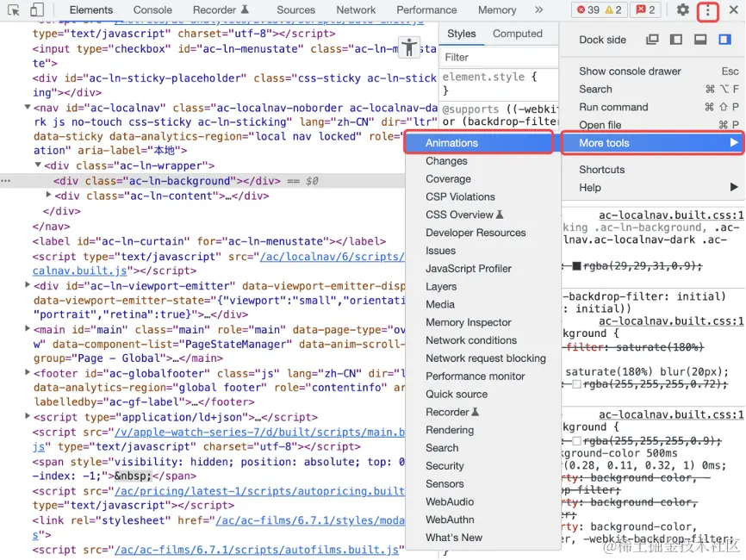746x560 pixels.
Task: Open the Network tab
Action: point(356,10)
